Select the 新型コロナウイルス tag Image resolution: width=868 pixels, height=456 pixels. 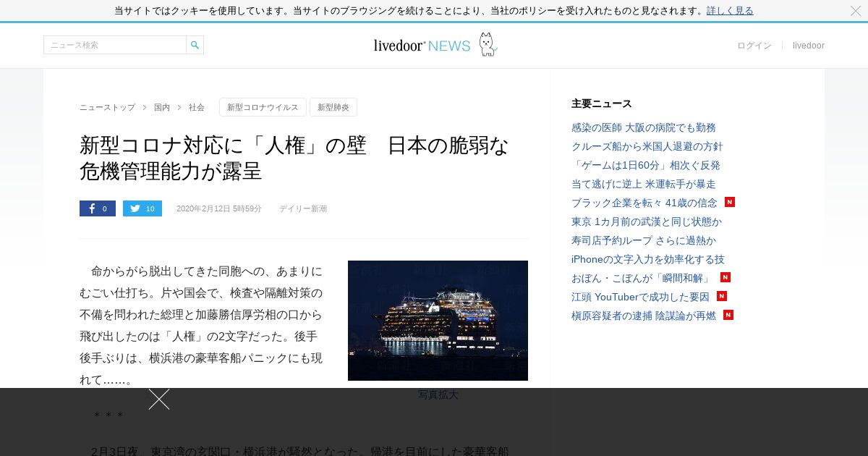(x=263, y=107)
